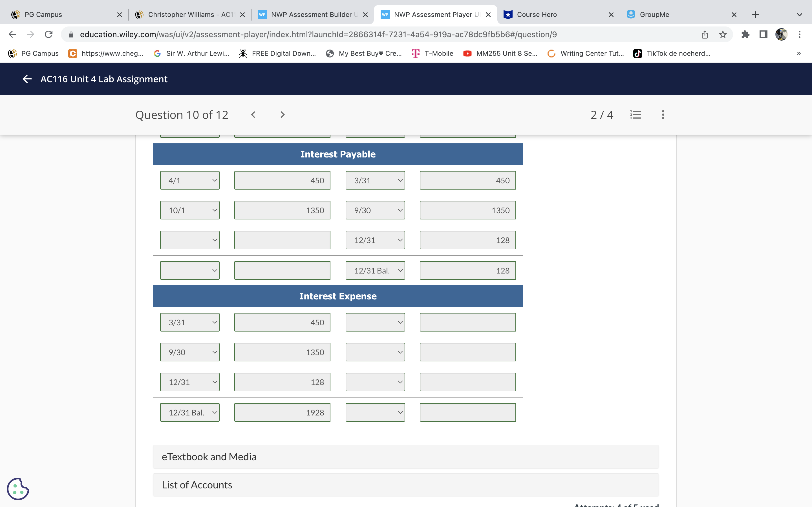Open the 4/1 date dropdown in Interest Payable
Screen dimensions: 812x507
click(189, 180)
